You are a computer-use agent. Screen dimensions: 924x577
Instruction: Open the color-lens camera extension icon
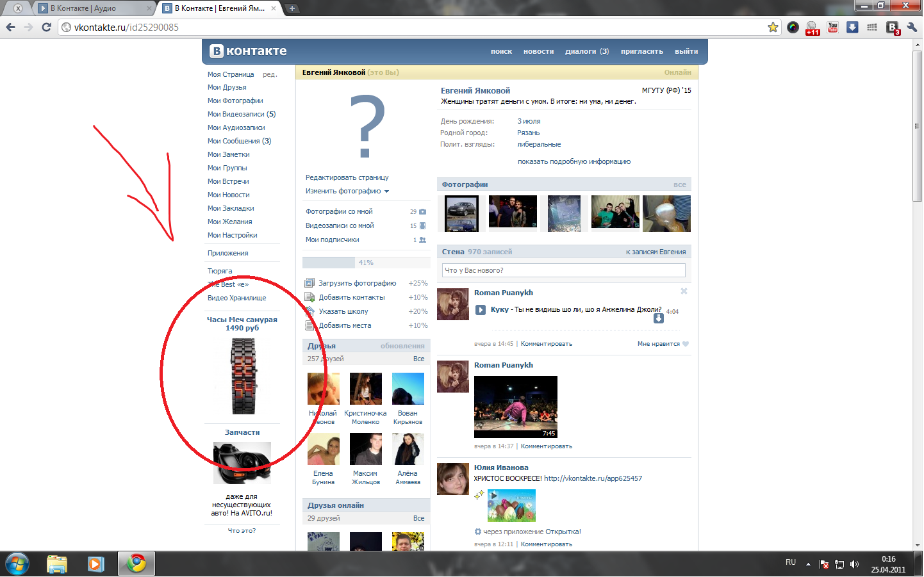[793, 27]
